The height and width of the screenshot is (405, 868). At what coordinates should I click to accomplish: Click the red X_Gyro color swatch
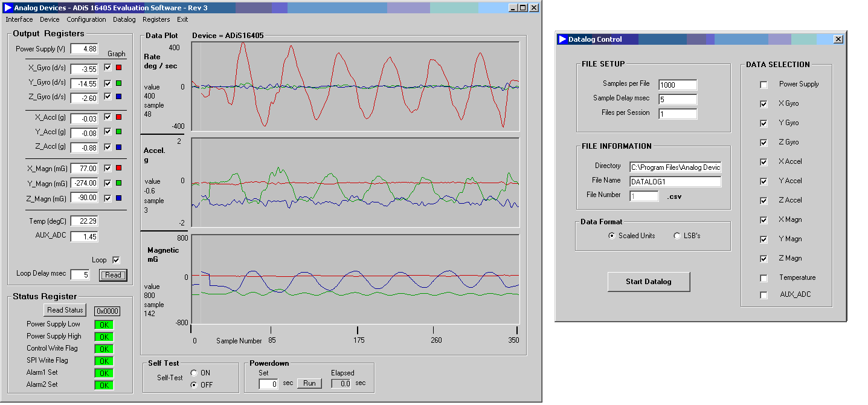118,68
